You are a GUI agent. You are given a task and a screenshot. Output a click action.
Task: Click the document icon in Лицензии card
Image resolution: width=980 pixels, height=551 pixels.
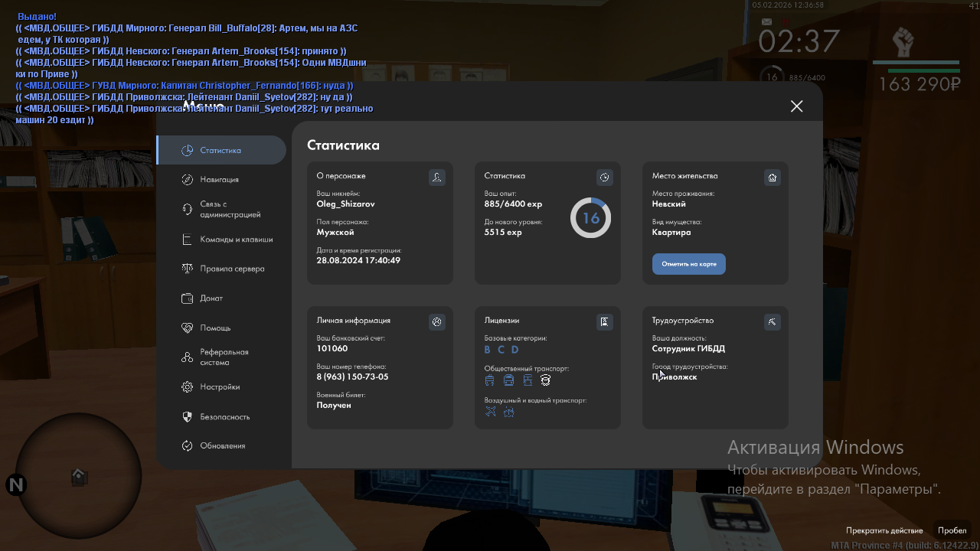tap(604, 322)
